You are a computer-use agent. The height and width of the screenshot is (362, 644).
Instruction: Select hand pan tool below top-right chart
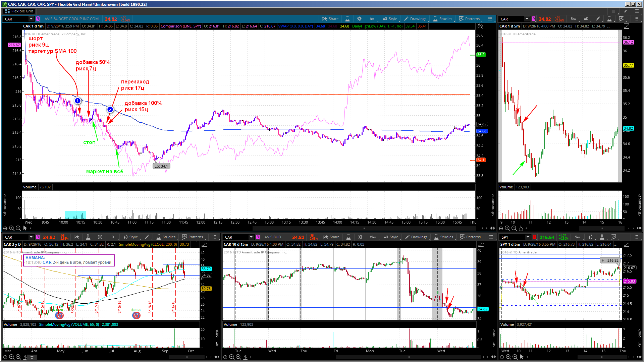521,228
